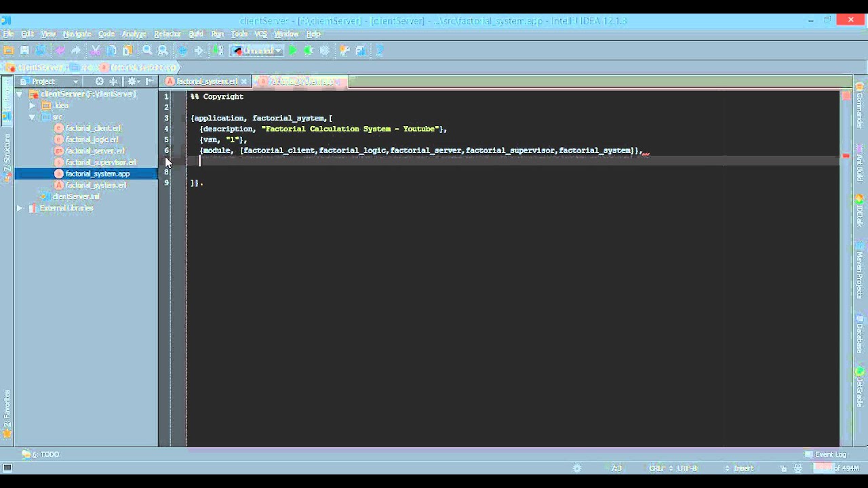Hide the Project tool window
The image size is (868, 488).
click(x=149, y=81)
